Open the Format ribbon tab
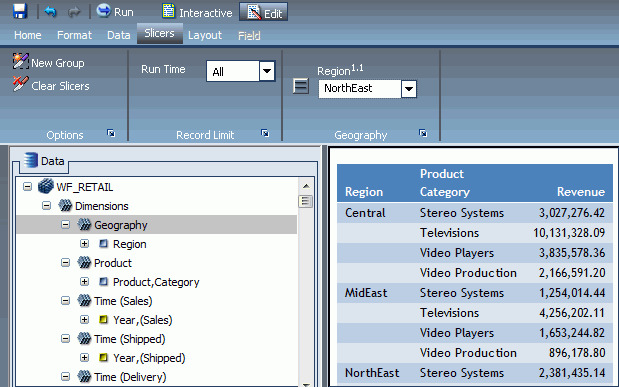This screenshot has width=619, height=387. point(74,35)
